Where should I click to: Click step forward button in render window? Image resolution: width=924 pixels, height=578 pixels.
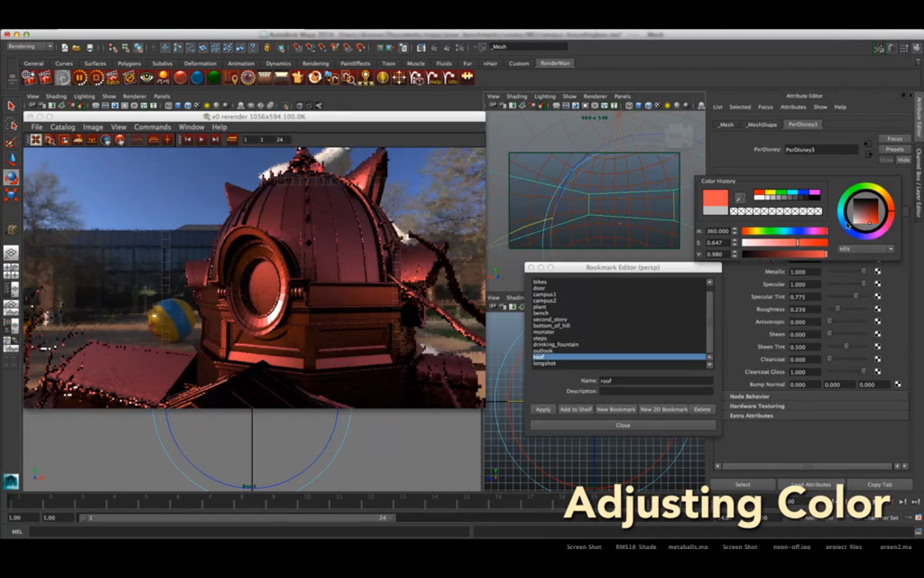(x=216, y=139)
